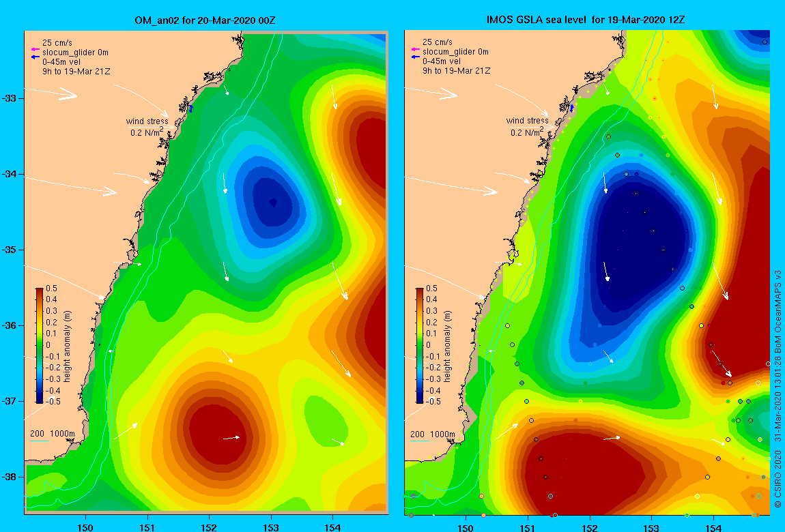Click '200 1000m' depth legend in right map
Viewport: 785px width, 532px height.
tap(433, 434)
